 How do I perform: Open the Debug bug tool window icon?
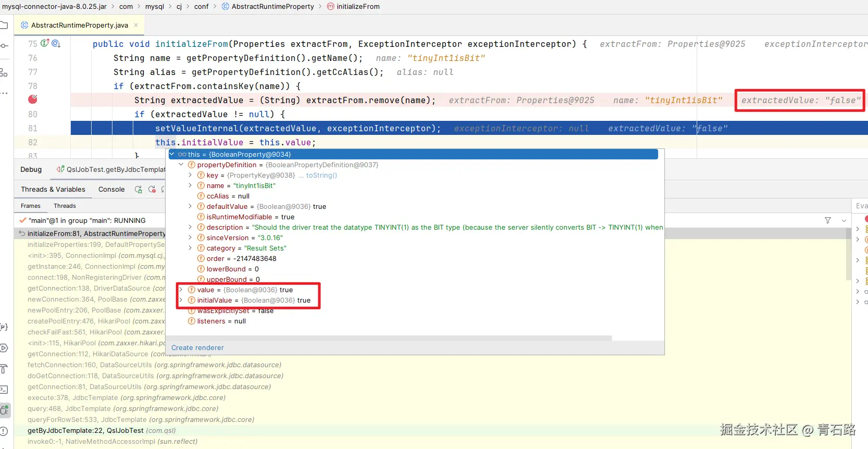tap(4, 410)
